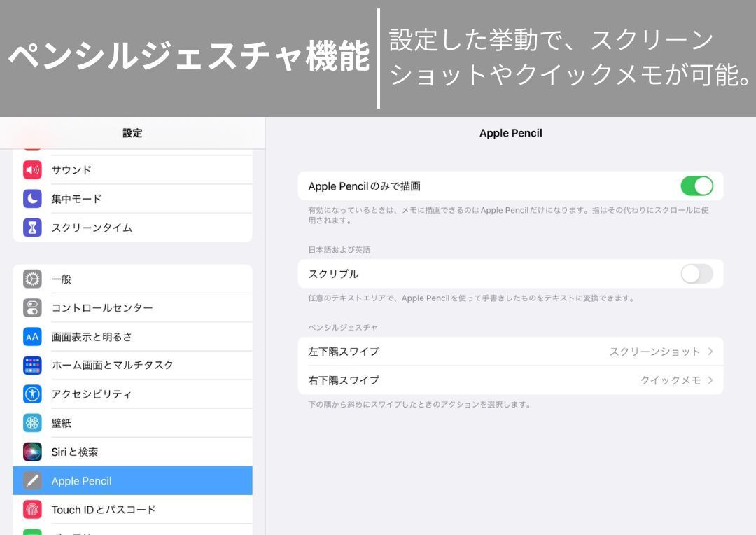
Task: Open the 左下隅スワイプ chevron options
Action: point(710,352)
